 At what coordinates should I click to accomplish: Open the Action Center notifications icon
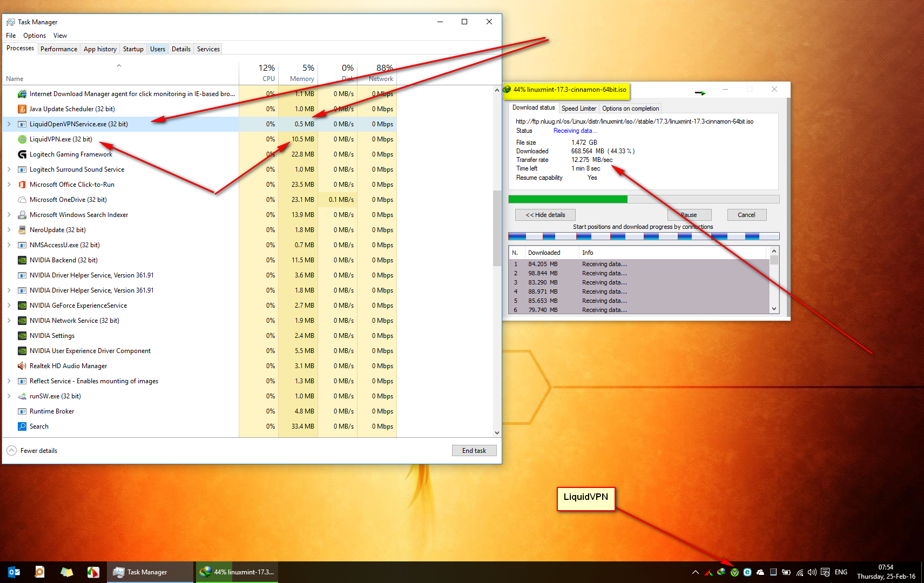(x=825, y=572)
